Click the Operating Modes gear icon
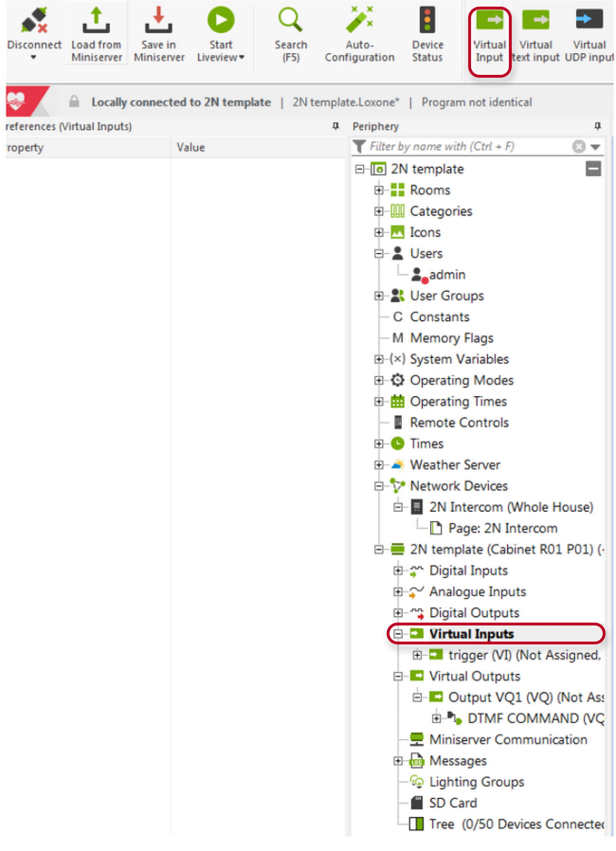This screenshot has height=851, width=616. tap(397, 380)
